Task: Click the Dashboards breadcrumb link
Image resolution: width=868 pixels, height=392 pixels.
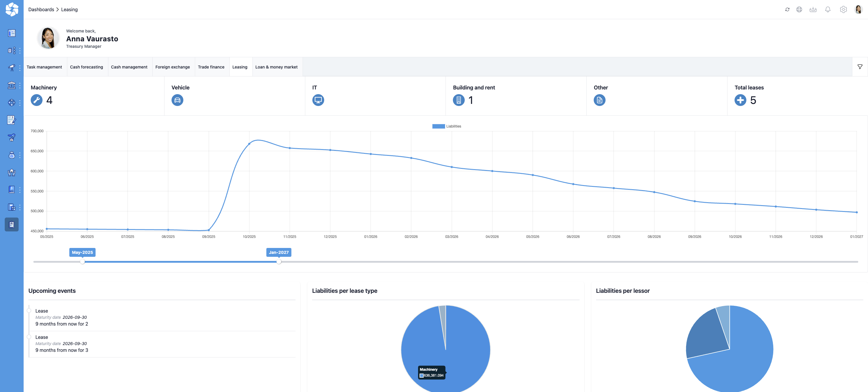Action: coord(41,9)
